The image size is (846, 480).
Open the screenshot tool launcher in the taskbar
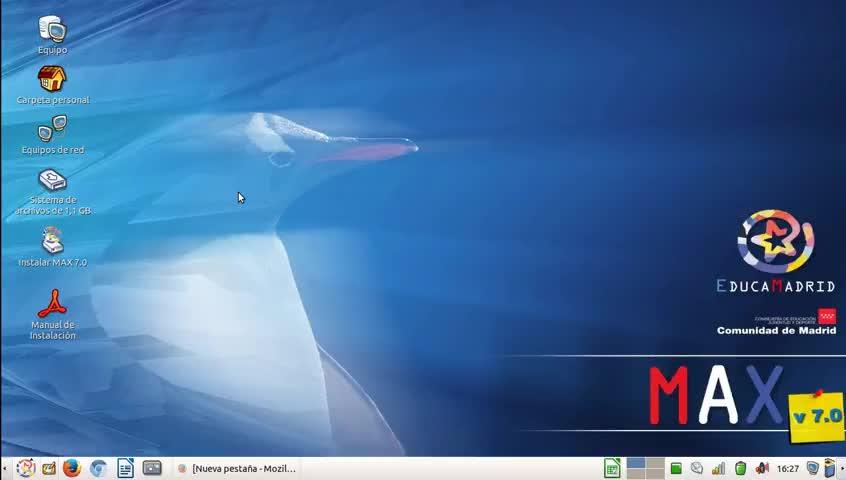coord(152,468)
